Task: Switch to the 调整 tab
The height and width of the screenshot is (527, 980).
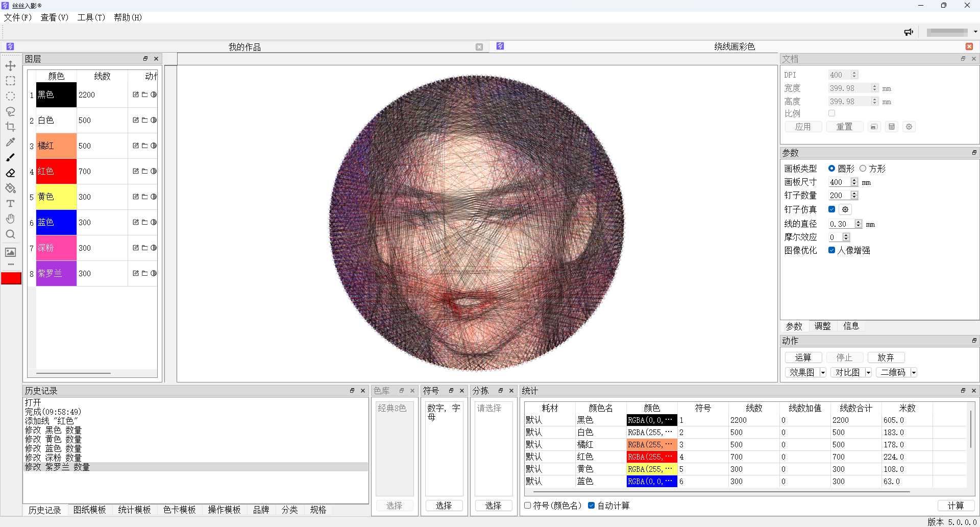Action: (822, 326)
